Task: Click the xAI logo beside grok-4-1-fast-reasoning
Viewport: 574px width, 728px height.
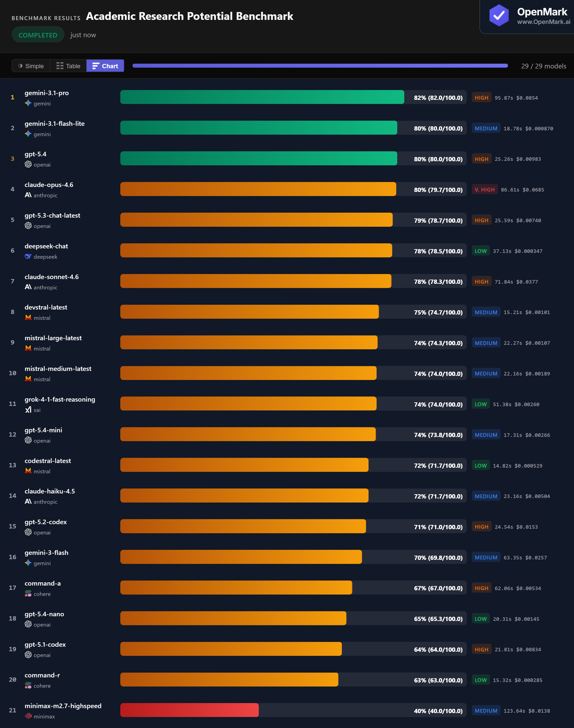Action: coord(28,410)
